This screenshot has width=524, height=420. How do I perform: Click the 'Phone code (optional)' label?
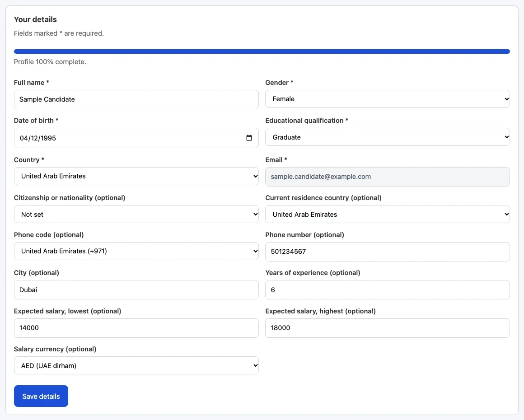(49, 235)
